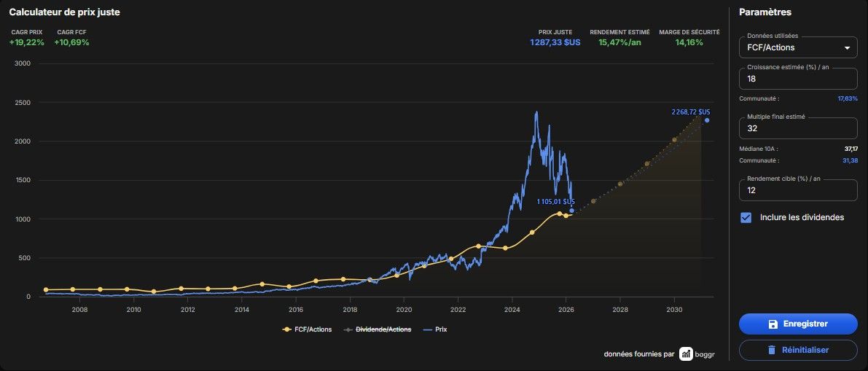Click the Paramètres panel heading
Screen dimensions: 868x371
coord(765,12)
